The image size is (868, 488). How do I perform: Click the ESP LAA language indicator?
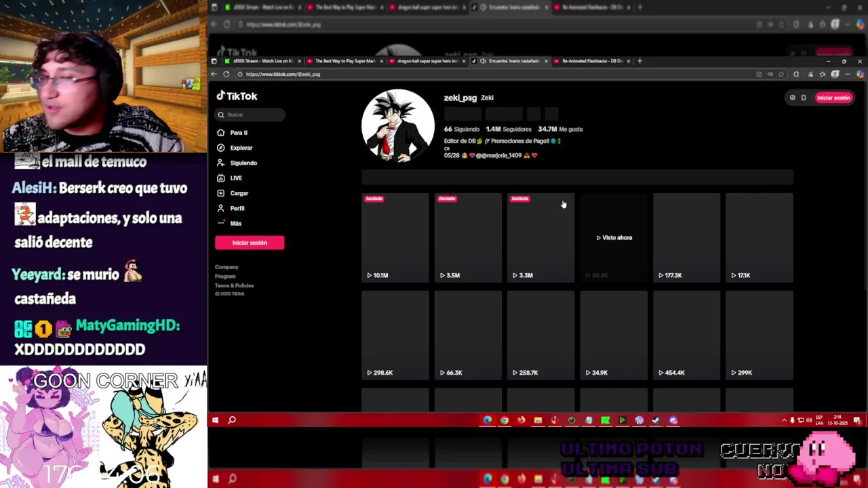(820, 420)
